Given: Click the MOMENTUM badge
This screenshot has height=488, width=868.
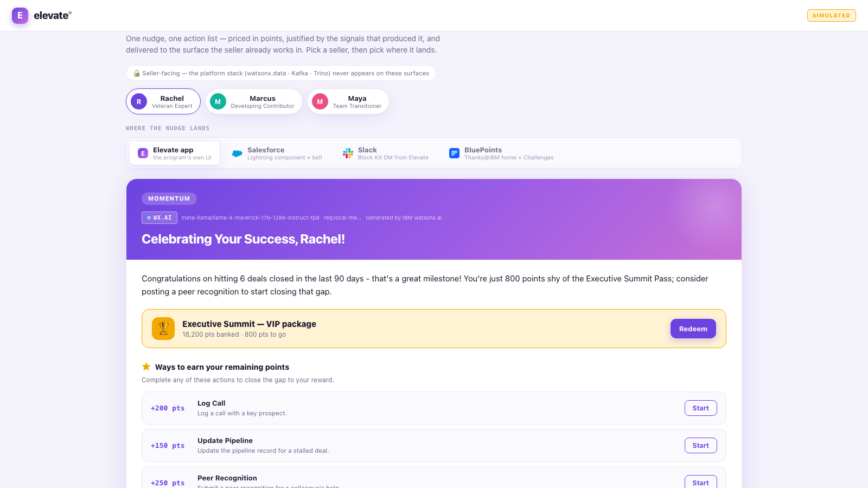Looking at the screenshot, I should [x=169, y=198].
